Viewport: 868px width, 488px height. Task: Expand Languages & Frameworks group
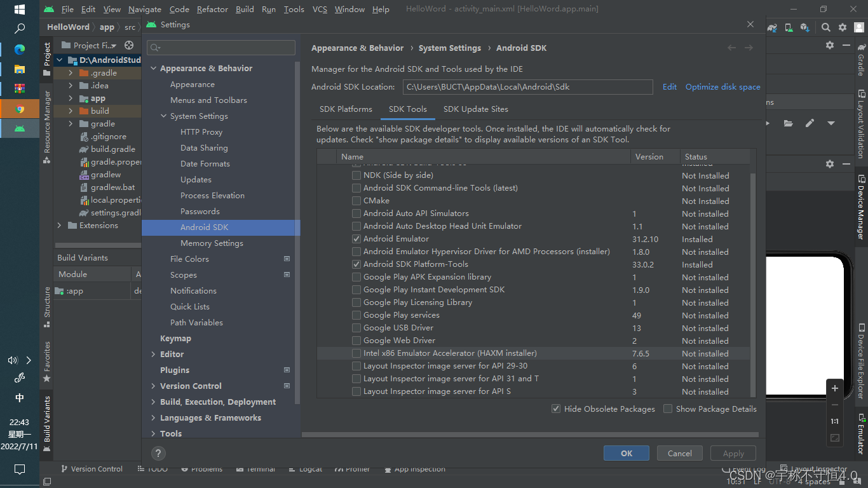[x=153, y=417]
